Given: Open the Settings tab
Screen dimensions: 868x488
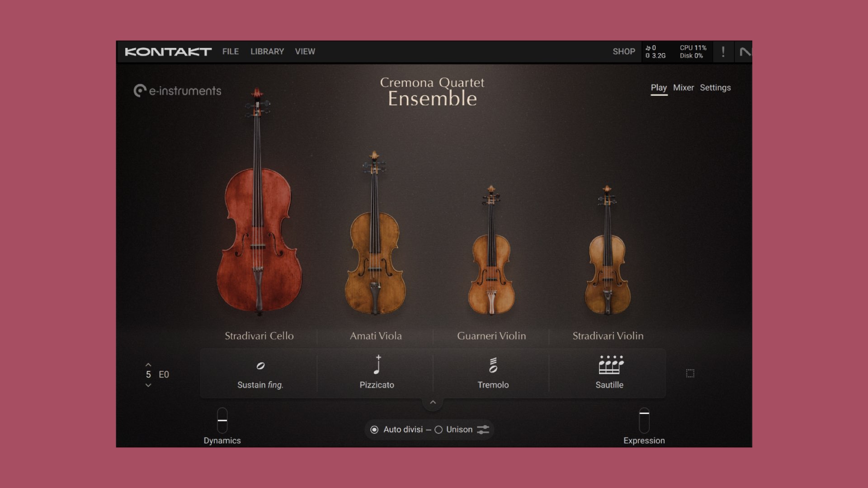Looking at the screenshot, I should pyautogui.click(x=715, y=88).
